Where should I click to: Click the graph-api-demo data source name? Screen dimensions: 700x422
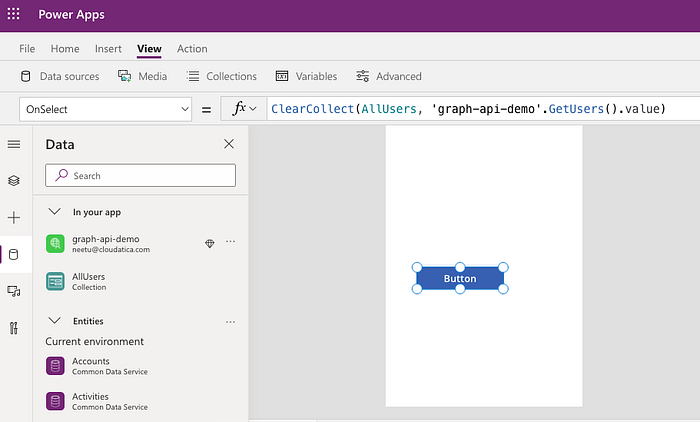click(106, 239)
